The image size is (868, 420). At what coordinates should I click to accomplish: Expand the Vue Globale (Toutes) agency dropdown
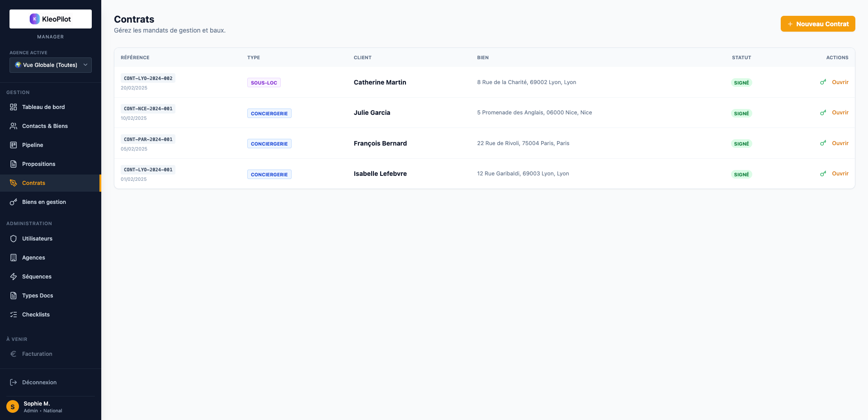pyautogui.click(x=51, y=65)
